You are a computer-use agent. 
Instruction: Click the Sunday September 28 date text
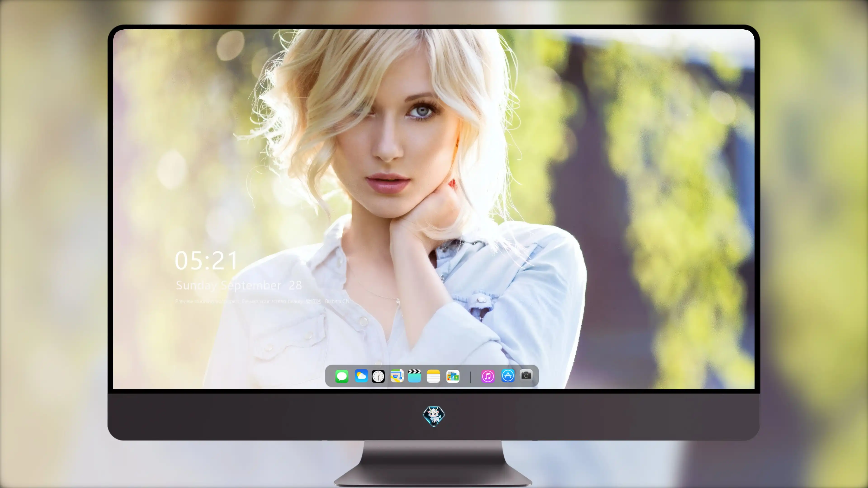pyautogui.click(x=238, y=286)
